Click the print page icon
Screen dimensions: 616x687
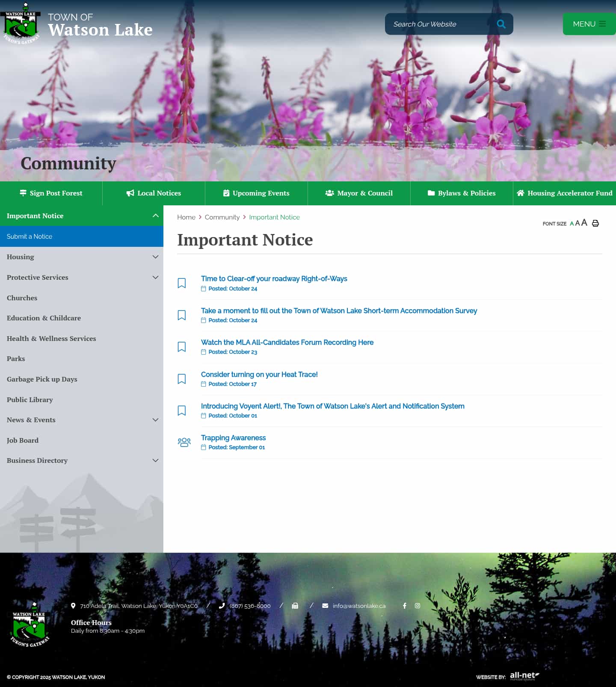[x=595, y=223]
